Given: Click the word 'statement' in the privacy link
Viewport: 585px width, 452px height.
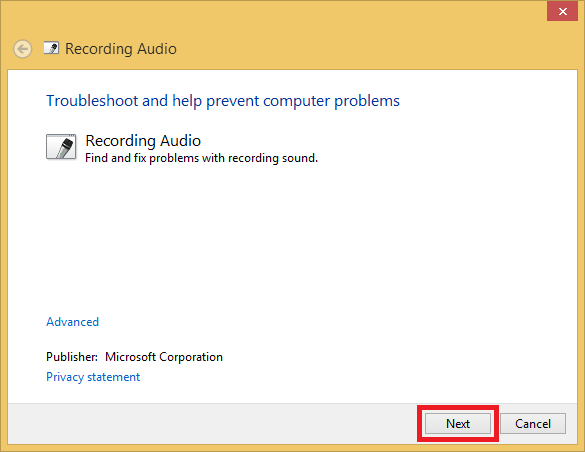Looking at the screenshot, I should point(113,377).
